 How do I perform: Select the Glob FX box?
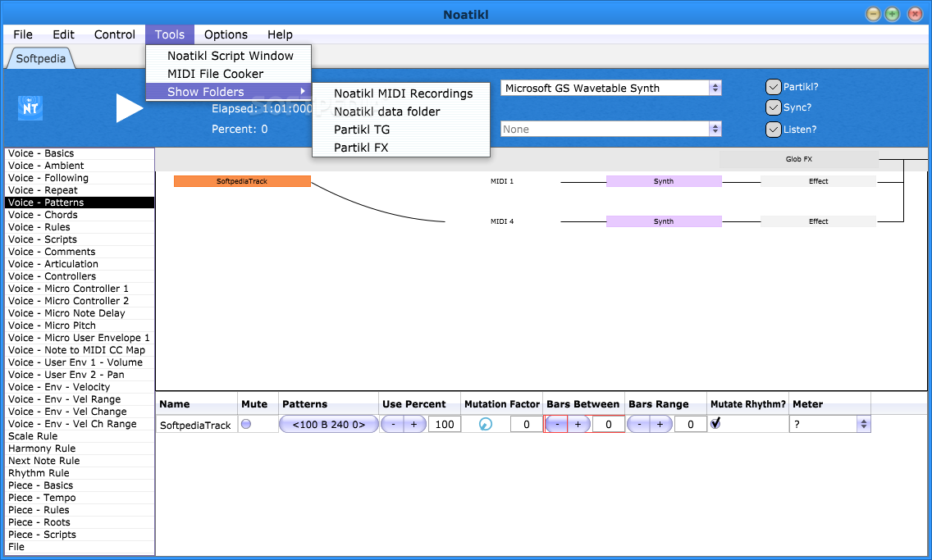point(799,159)
